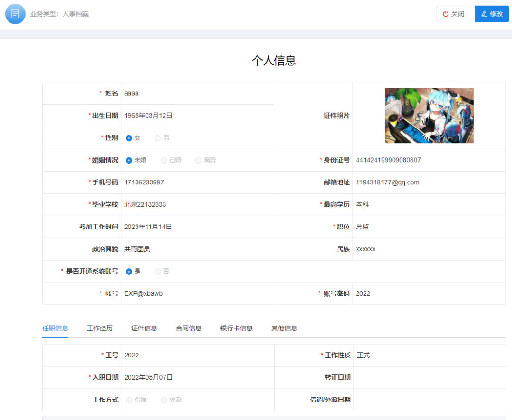
Task: Click the name field value aaaa
Action: [x=131, y=93]
